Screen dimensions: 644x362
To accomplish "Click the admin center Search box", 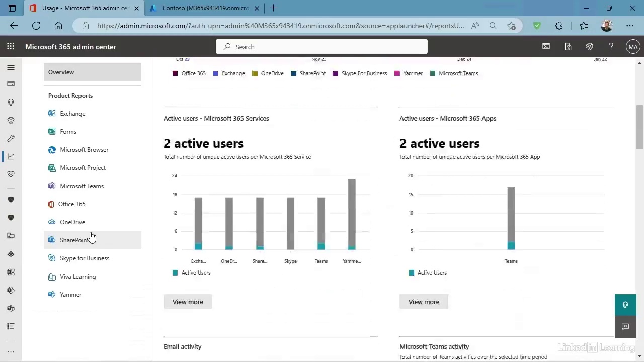I will point(322,47).
